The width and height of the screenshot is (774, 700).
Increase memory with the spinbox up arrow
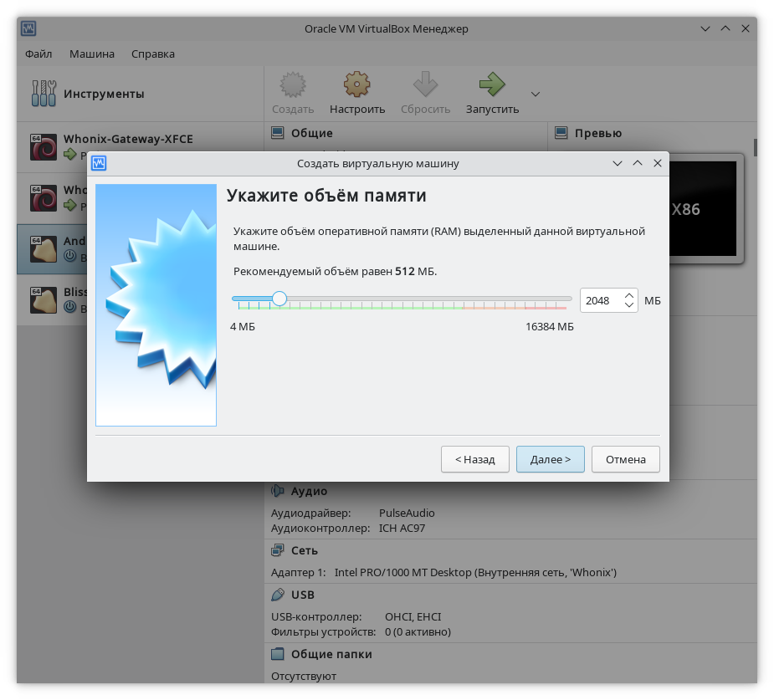[629, 294]
